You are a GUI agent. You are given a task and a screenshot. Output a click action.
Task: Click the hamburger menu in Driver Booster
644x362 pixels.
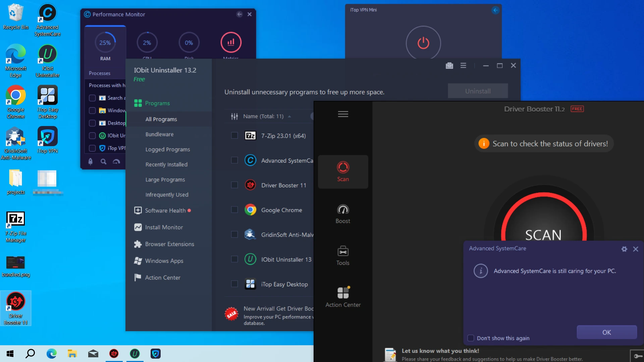click(x=343, y=114)
